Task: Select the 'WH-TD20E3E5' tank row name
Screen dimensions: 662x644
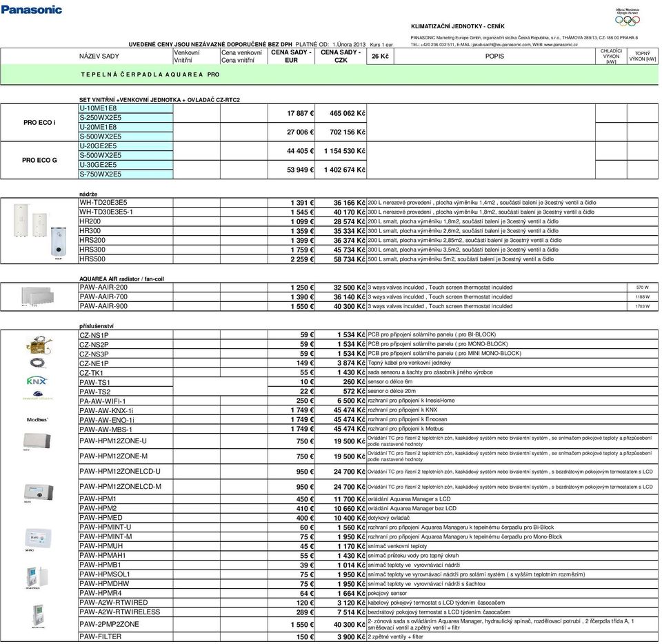Action: click(103, 203)
